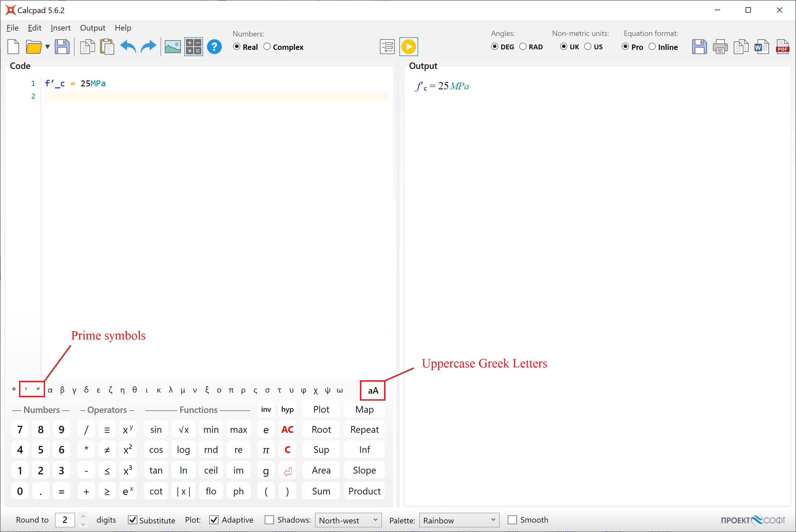Open the Output menu

[x=92, y=28]
